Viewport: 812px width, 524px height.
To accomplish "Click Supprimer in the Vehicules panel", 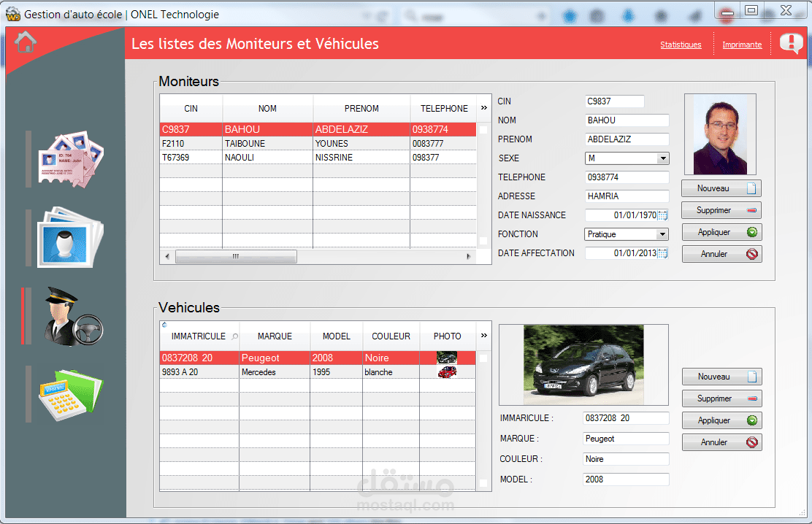I will coord(721,398).
